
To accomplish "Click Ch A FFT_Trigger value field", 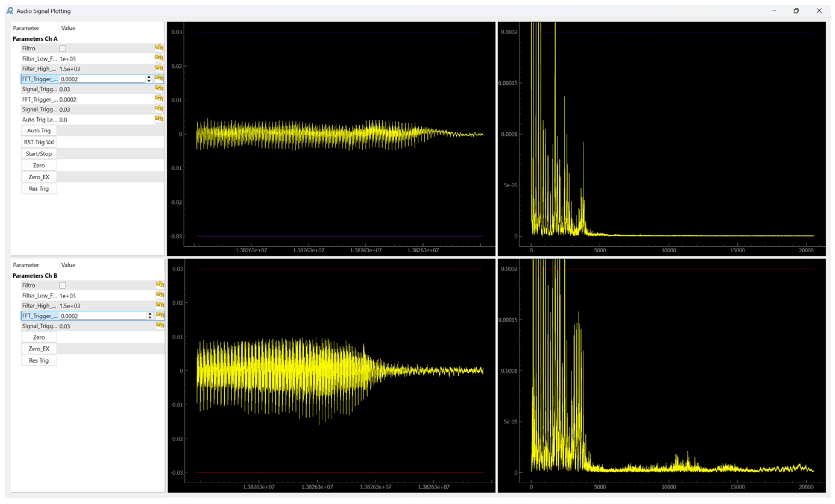I will pos(102,79).
